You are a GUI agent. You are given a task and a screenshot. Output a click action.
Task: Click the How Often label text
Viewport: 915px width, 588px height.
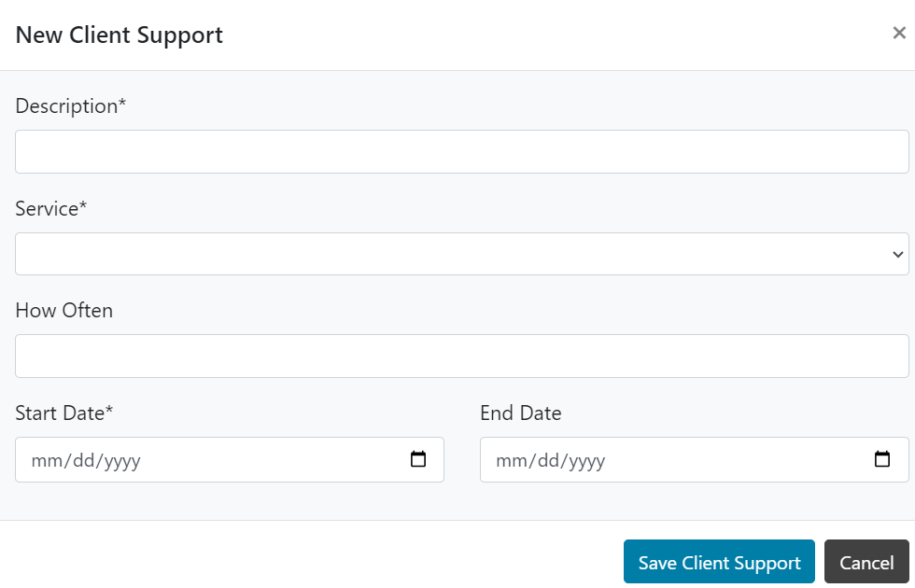(x=63, y=310)
